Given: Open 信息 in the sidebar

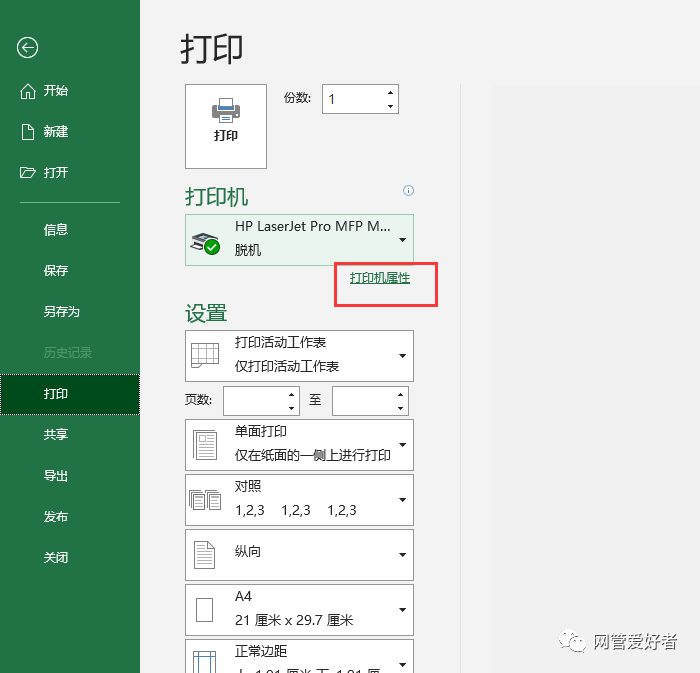Looking at the screenshot, I should tap(56, 230).
